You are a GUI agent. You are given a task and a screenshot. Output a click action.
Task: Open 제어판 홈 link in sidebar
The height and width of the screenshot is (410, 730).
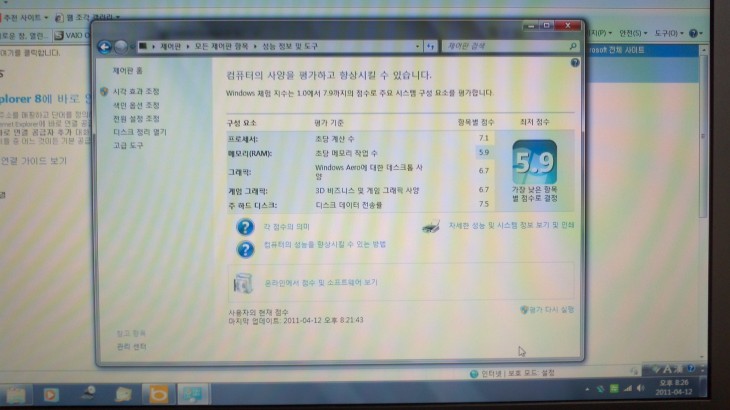tap(128, 71)
